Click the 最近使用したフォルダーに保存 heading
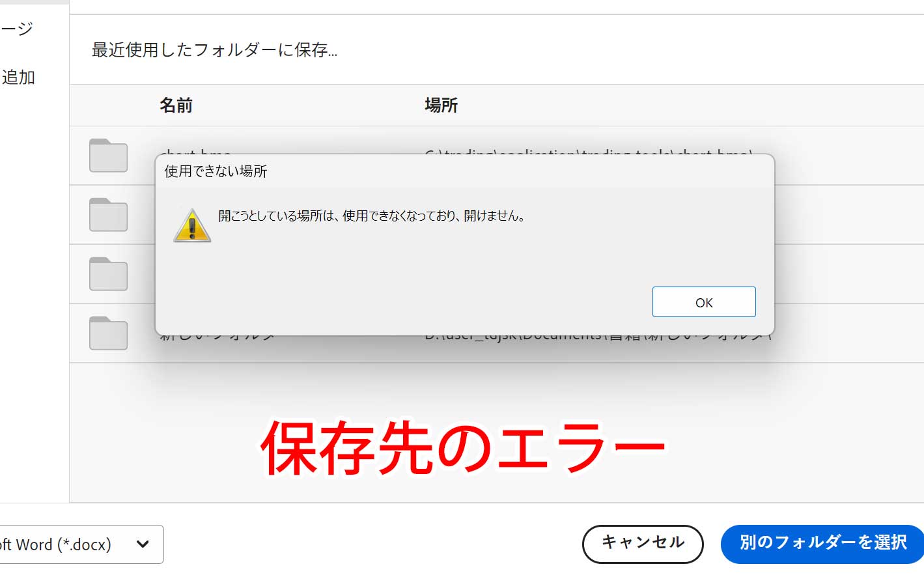This screenshot has height=575, width=924. (x=214, y=49)
